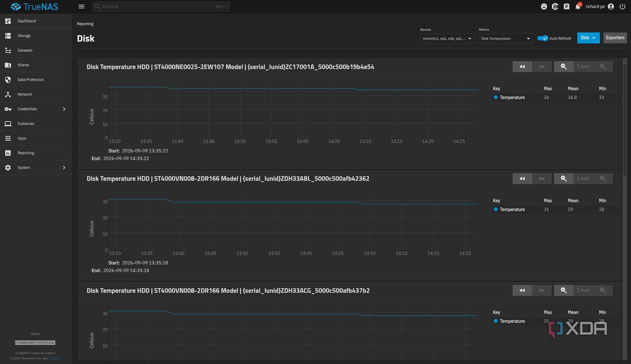This screenshot has width=631, height=364.
Task: Open Data Protection page
Action: [x=36, y=80]
